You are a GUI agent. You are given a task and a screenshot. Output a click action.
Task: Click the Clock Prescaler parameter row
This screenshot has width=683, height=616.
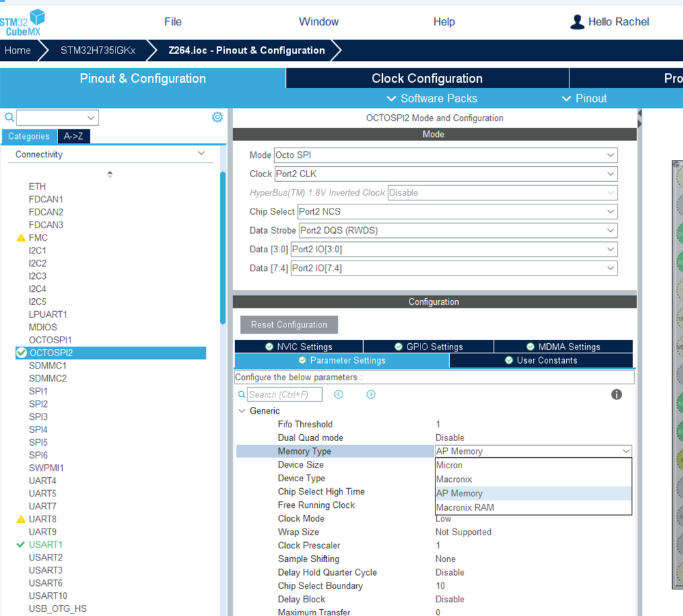434,546
